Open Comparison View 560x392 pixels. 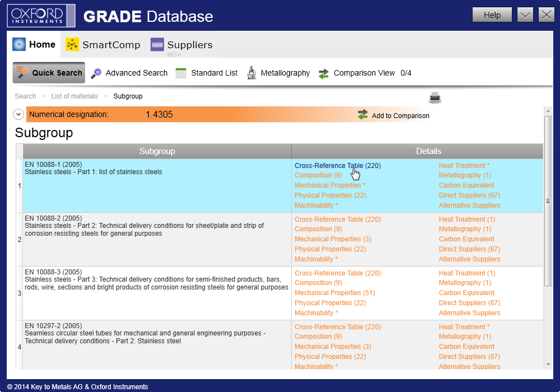coord(364,73)
